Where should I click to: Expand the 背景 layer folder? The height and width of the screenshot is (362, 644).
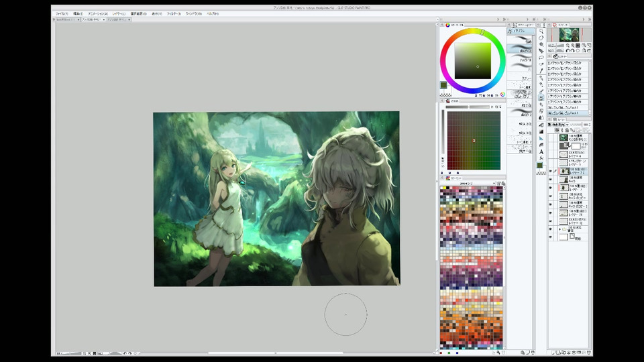[x=559, y=229]
